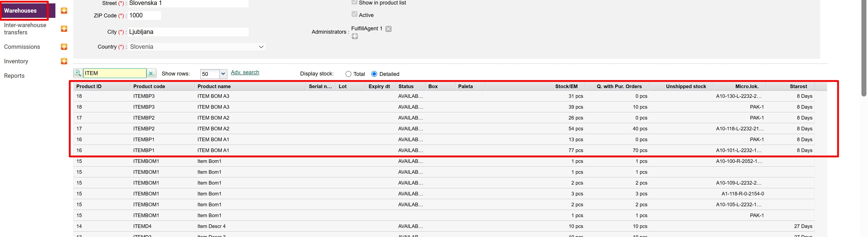Click the ZIP Code field with 1000

(144, 16)
